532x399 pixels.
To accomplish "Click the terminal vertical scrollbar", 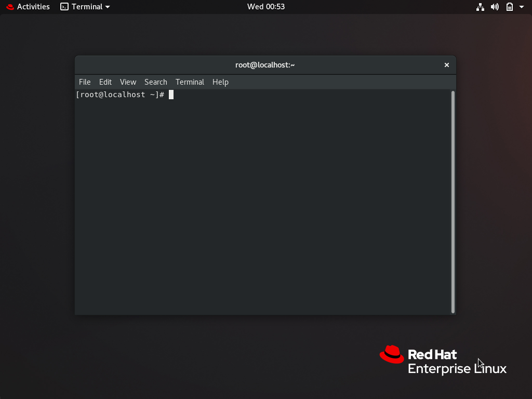I will 453,202.
